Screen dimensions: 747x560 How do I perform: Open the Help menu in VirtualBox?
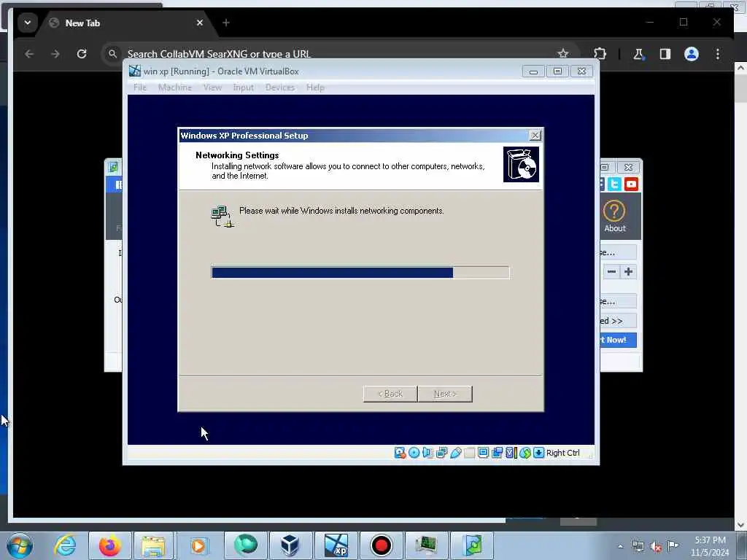(315, 87)
